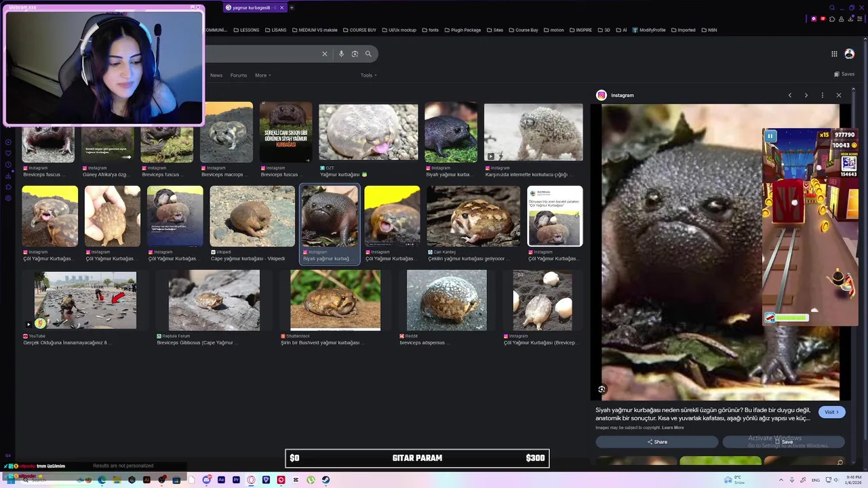Switch input language via ENG indicator

click(816, 480)
